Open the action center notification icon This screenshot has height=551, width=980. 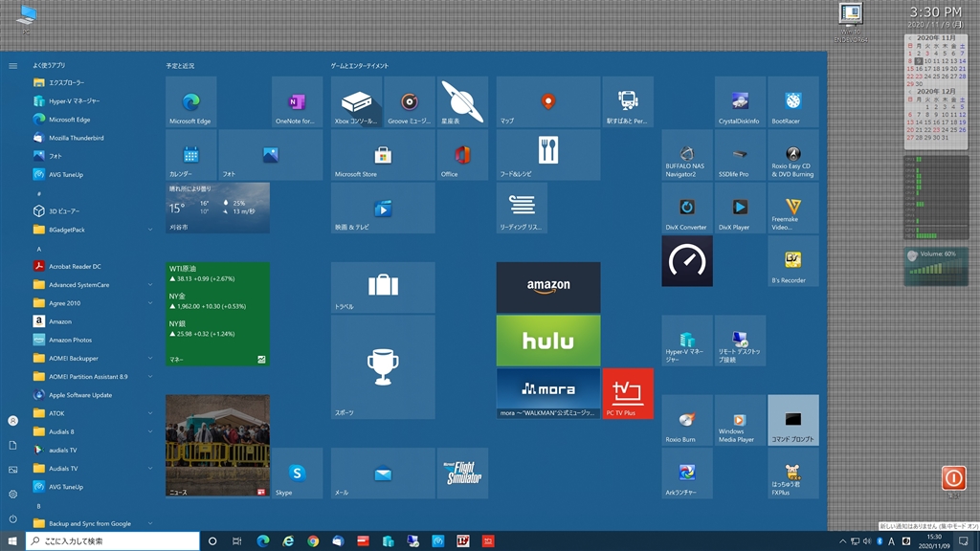click(x=963, y=541)
